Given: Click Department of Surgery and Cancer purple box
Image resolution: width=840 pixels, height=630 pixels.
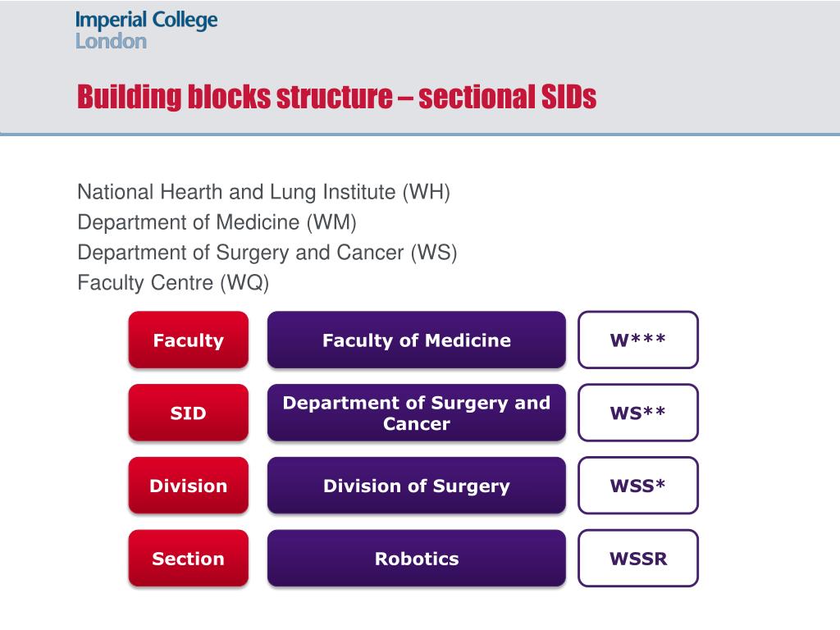Looking at the screenshot, I should [417, 413].
